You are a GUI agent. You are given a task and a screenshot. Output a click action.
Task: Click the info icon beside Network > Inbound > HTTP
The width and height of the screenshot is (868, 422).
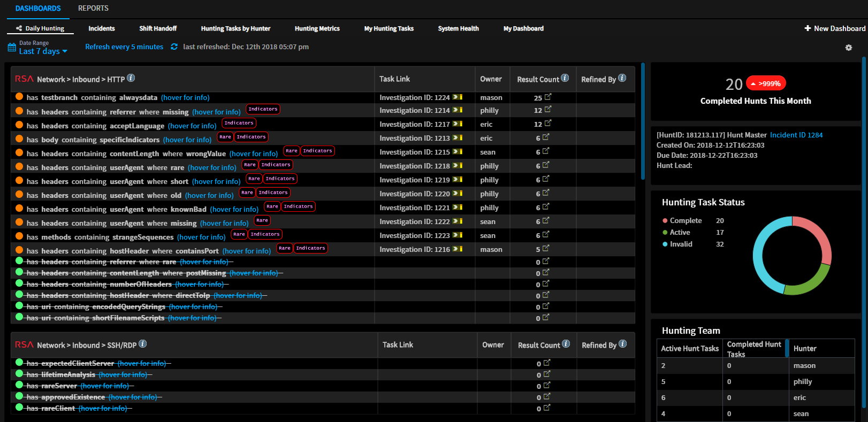click(131, 78)
